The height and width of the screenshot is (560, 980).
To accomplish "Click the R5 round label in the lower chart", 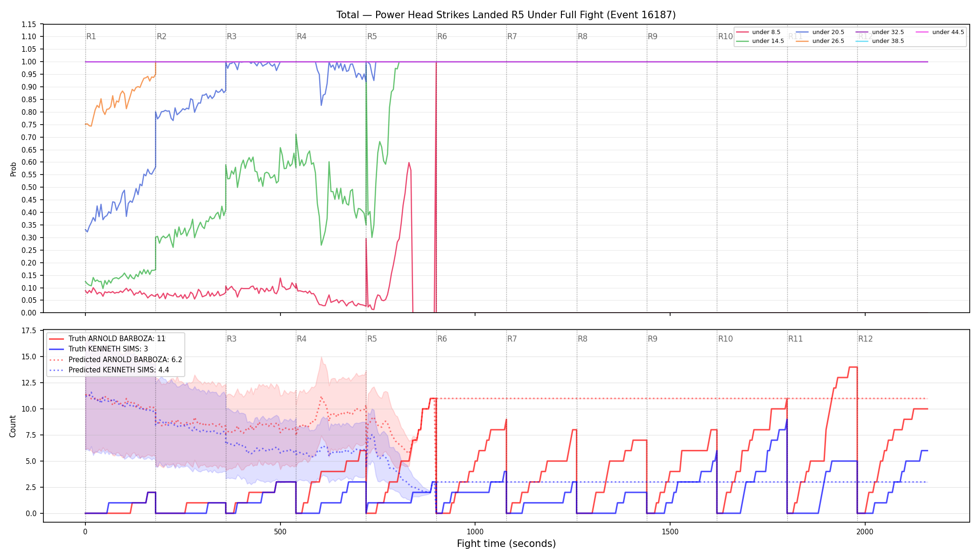I will [372, 339].
